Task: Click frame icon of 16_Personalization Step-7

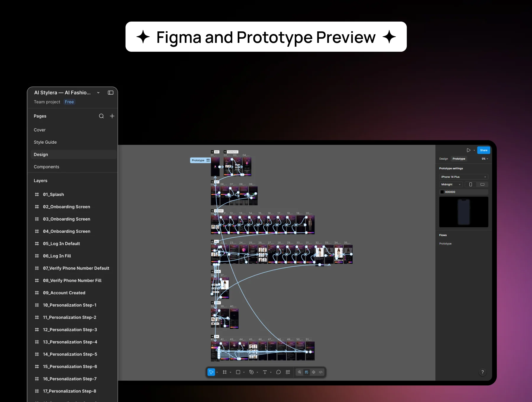Action: pos(37,379)
